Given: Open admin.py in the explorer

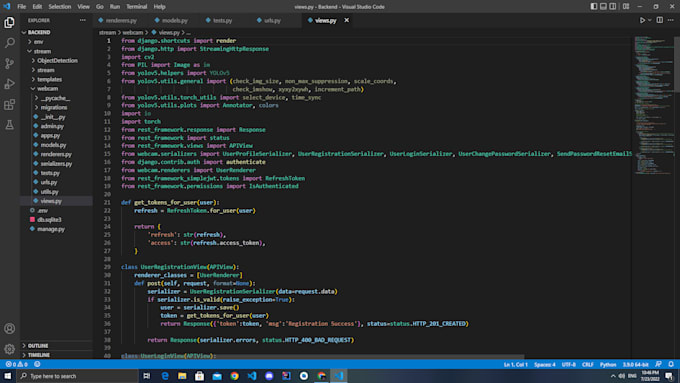Looking at the screenshot, I should 52,126.
